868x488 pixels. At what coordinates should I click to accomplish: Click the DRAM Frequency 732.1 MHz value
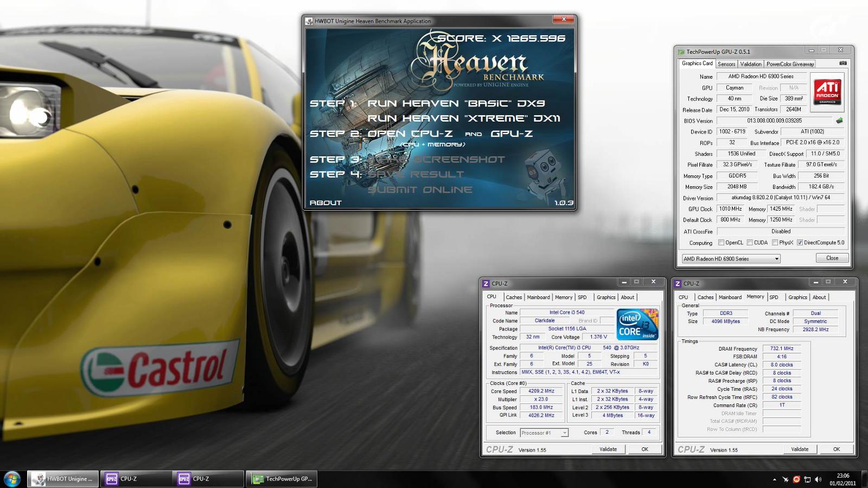coord(781,348)
